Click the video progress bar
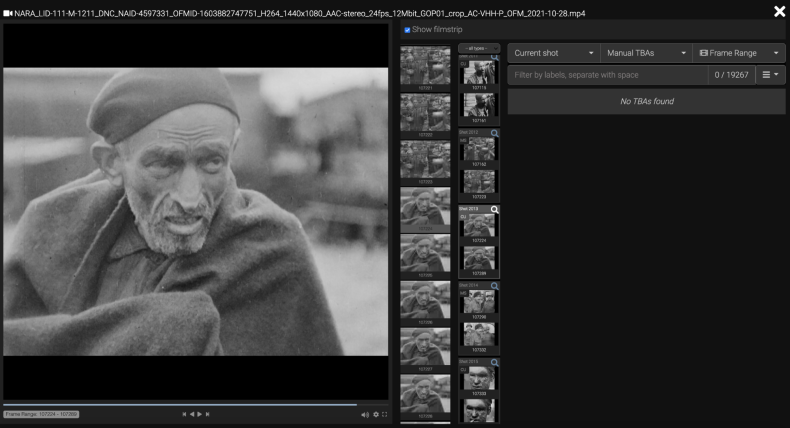The width and height of the screenshot is (790, 428). (x=195, y=404)
